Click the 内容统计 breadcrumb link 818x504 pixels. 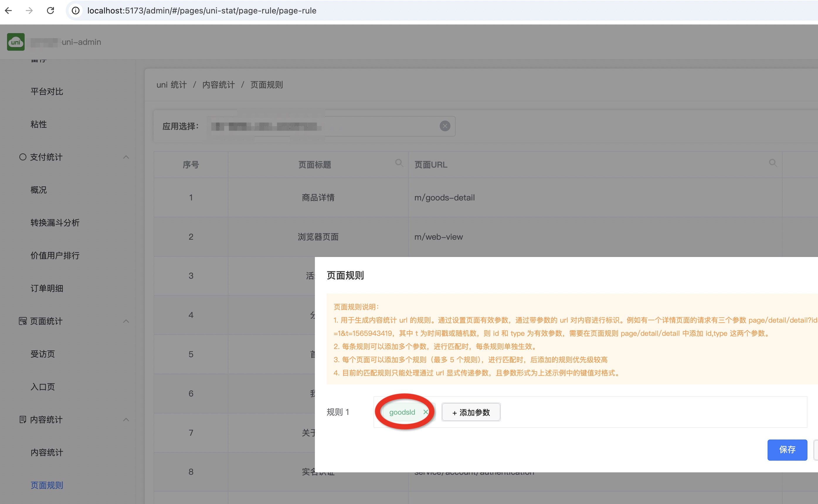click(218, 85)
